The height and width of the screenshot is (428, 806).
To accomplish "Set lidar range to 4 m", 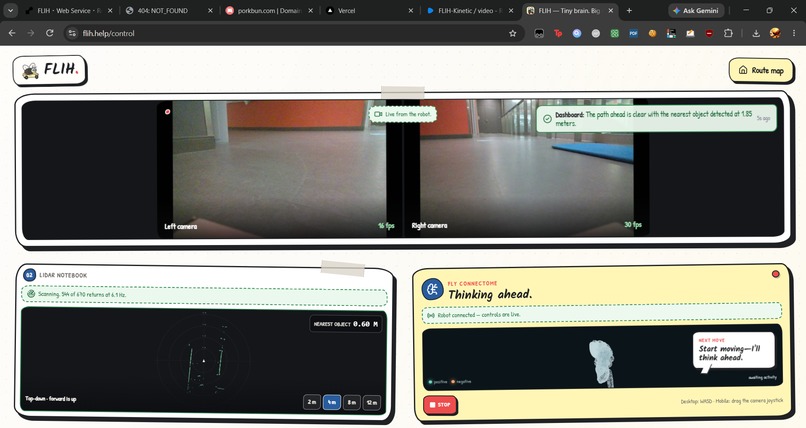I will (x=332, y=402).
